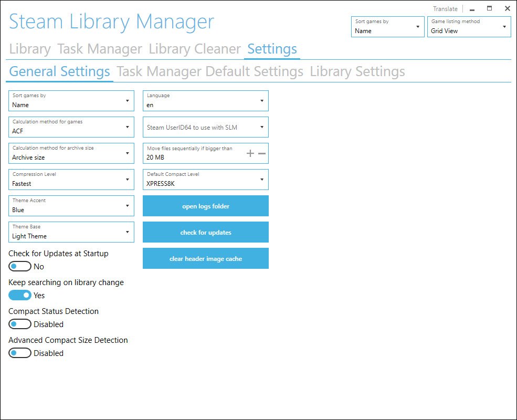Viewport: 517px width, 420px height.
Task: Expand the Calculation method for archive size dropdown
Action: pyautogui.click(x=71, y=153)
